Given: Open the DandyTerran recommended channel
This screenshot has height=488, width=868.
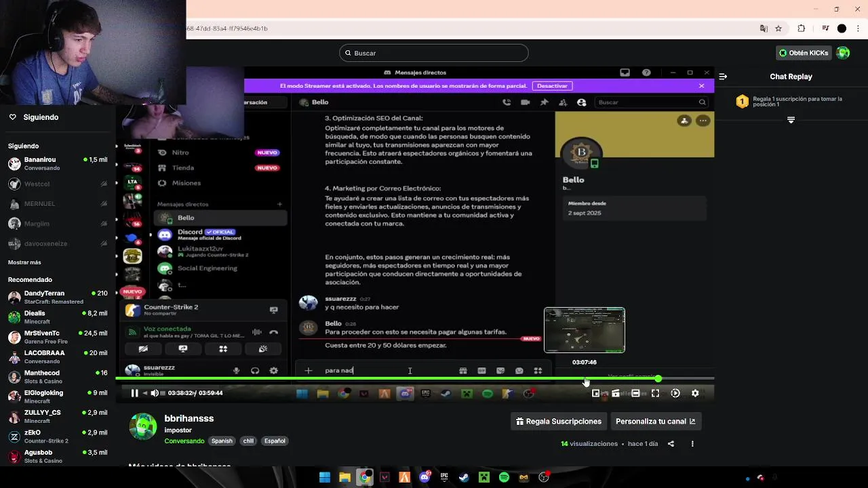Looking at the screenshot, I should (x=58, y=298).
